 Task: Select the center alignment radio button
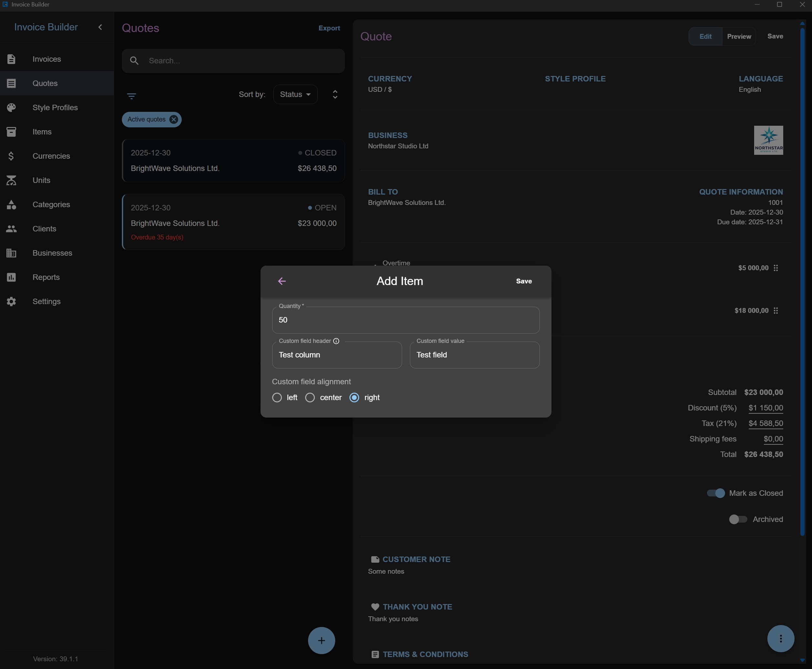[310, 398]
